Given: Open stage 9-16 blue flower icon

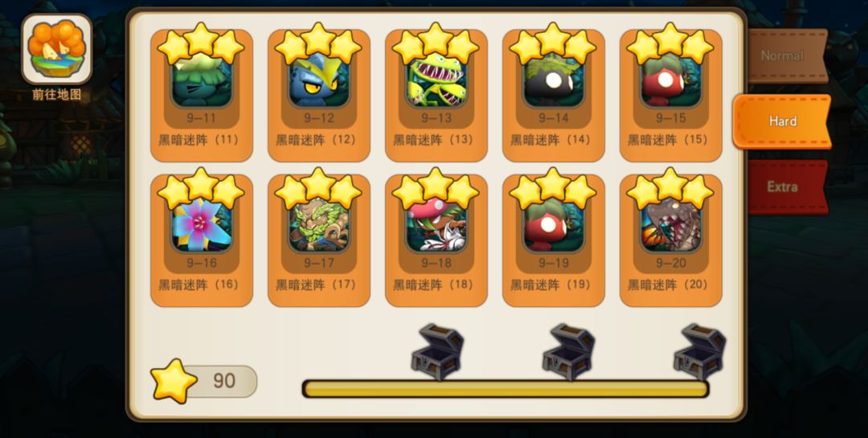Looking at the screenshot, I should 202,225.
